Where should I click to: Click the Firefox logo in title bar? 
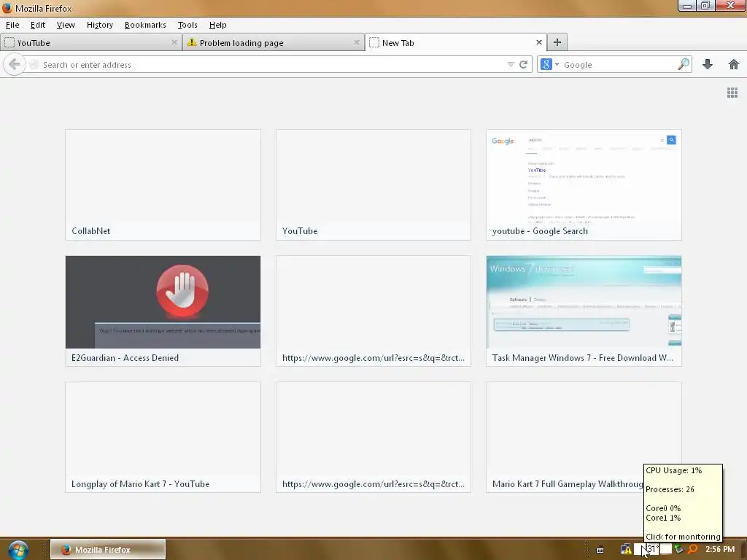[x=7, y=8]
